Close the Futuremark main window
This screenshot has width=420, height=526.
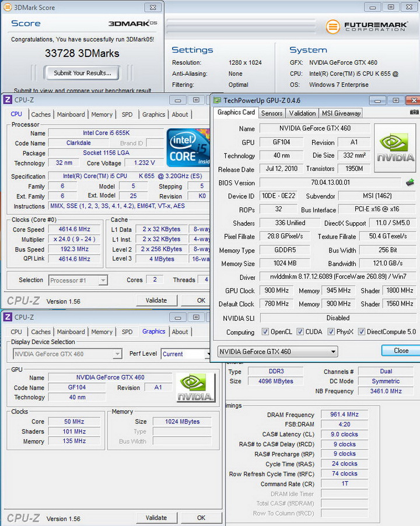point(409,7)
